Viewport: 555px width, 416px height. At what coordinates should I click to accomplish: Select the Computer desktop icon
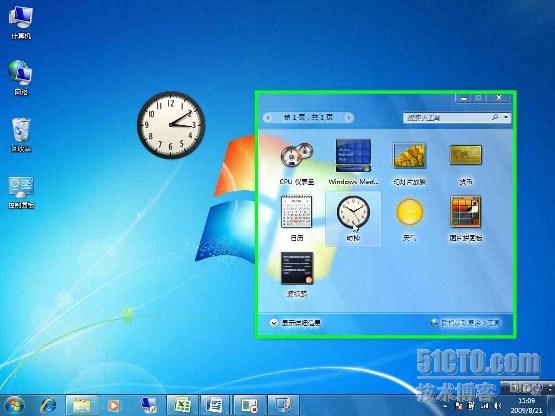21,22
